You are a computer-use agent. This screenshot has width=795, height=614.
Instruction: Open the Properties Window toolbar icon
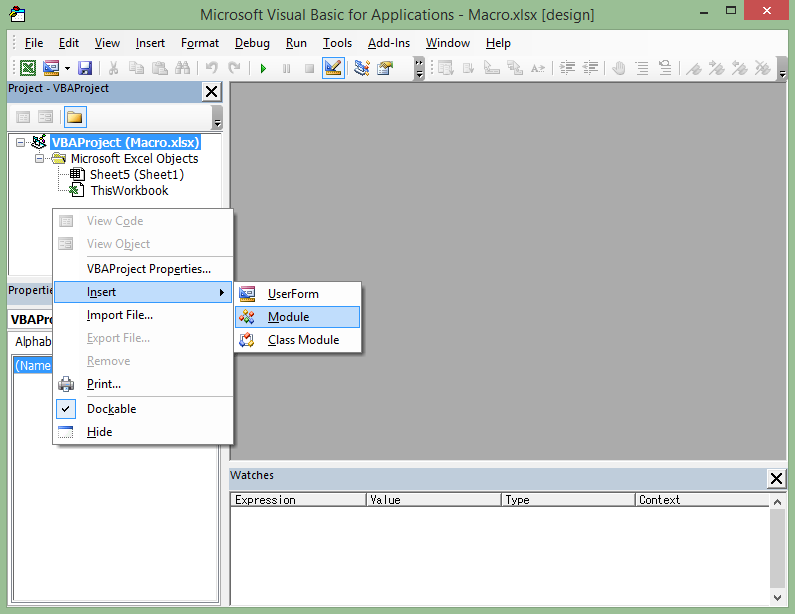(385, 68)
